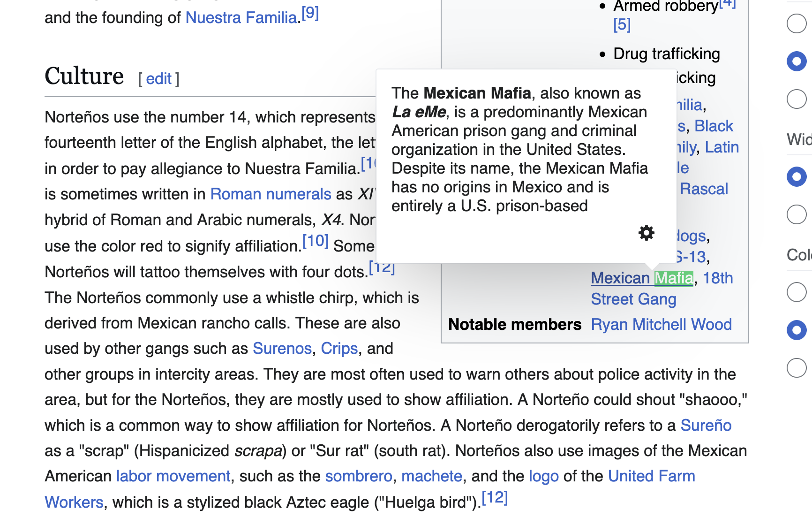812x518 pixels.
Task: Open the United Farm Workers link
Action: [652, 476]
